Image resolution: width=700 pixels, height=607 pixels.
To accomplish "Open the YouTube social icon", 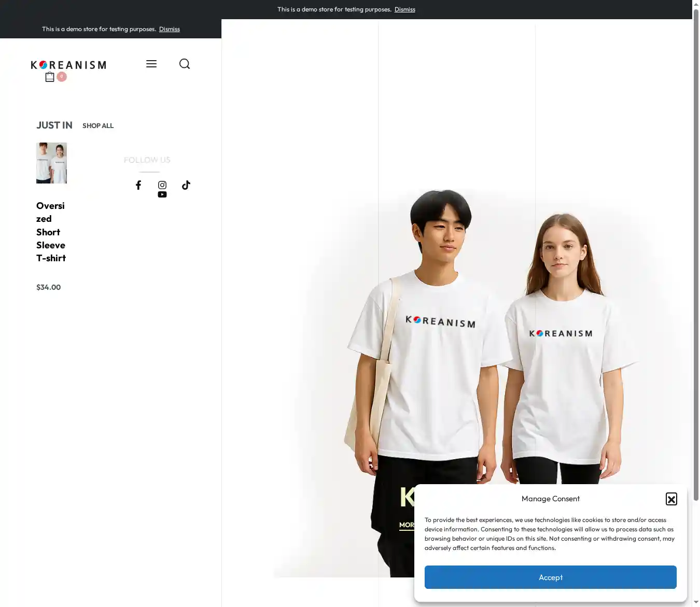I will (x=162, y=195).
